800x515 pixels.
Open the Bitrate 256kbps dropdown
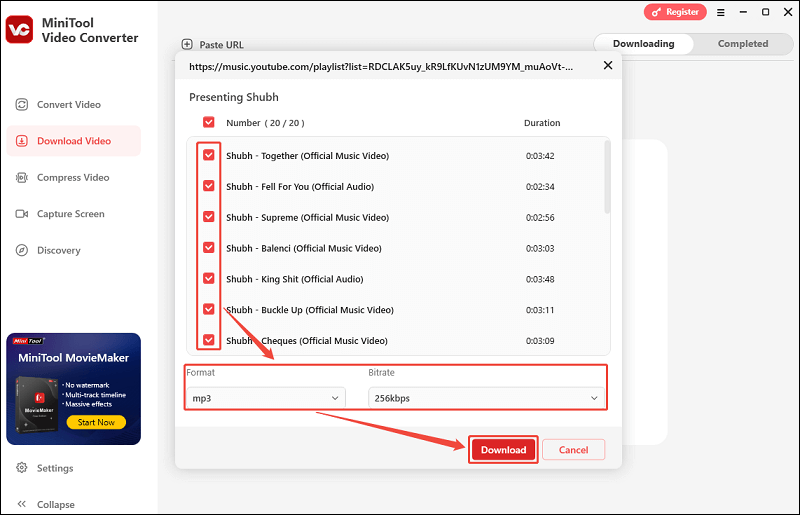tap(486, 398)
